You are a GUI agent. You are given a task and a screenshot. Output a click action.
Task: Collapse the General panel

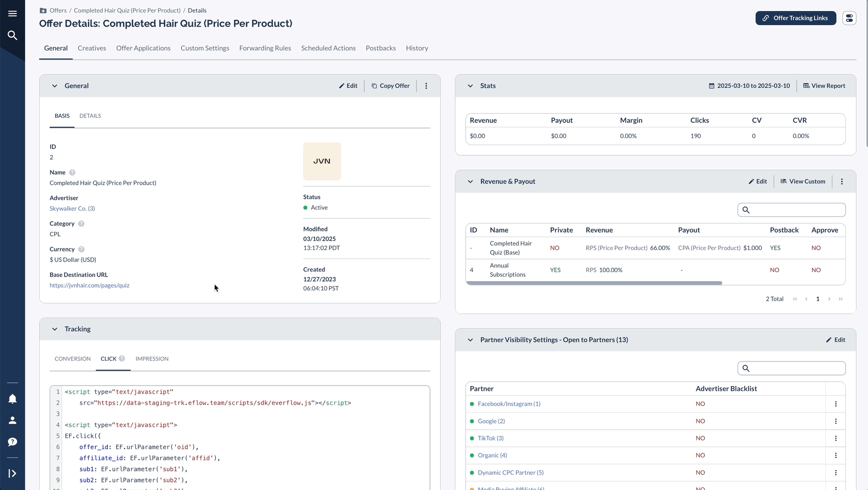click(x=55, y=86)
